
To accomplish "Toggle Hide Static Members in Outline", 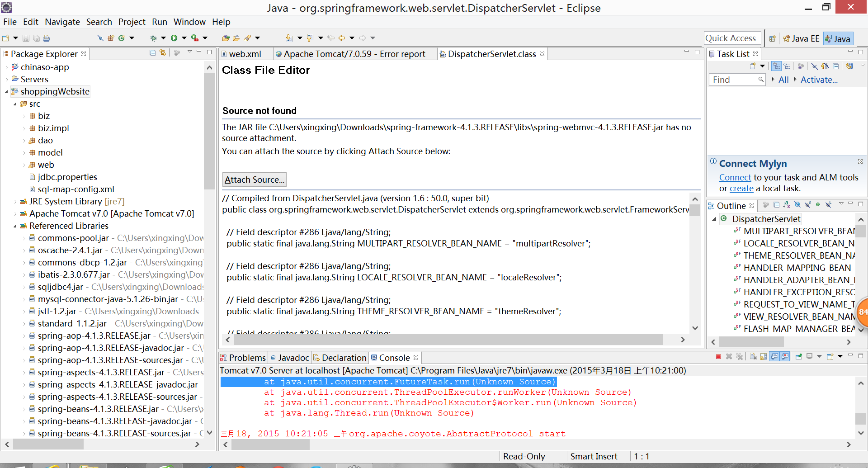I will [x=807, y=204].
